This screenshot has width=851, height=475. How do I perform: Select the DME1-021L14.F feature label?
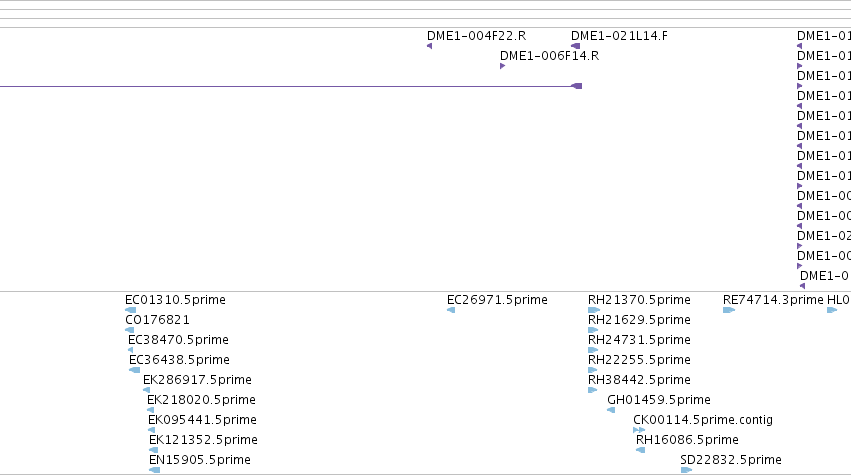[619, 36]
